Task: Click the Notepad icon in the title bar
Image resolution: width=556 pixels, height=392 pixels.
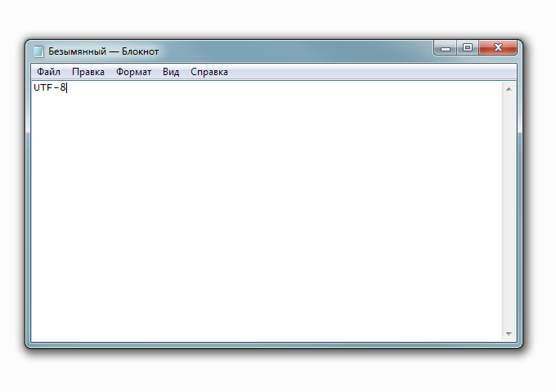Action: [x=38, y=51]
